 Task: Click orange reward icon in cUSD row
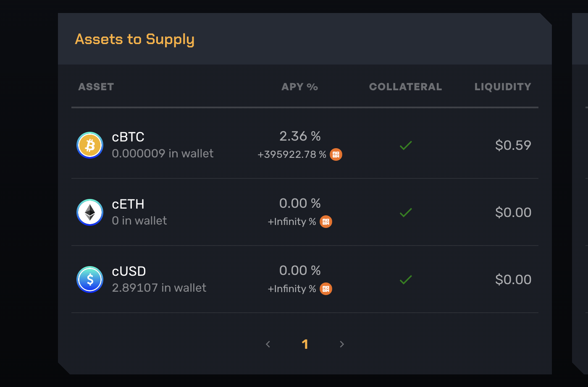click(x=326, y=289)
